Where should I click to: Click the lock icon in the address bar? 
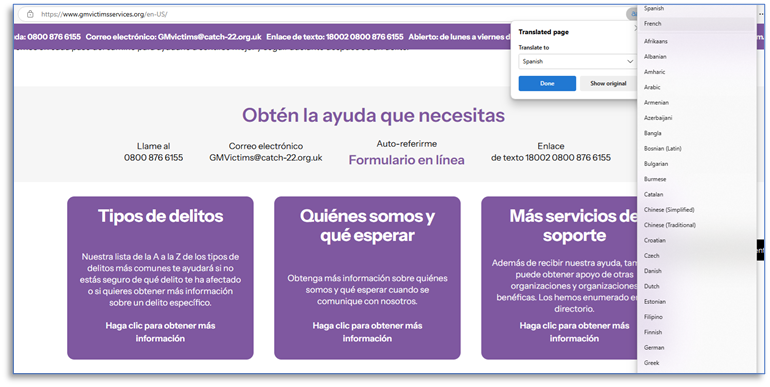click(30, 14)
